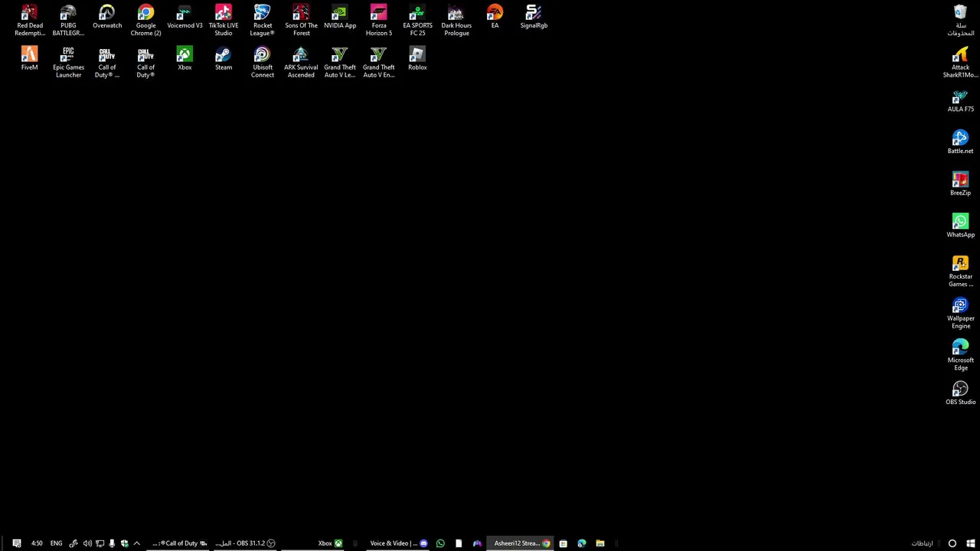Switch to OBS 31.1.2 taskbar window
This screenshot has width=980, height=551.
coord(245,543)
